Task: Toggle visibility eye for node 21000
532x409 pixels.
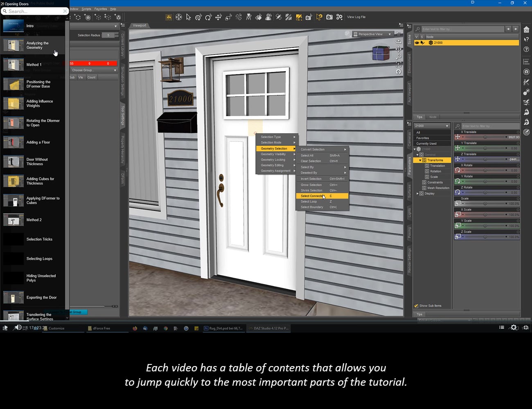Action: (x=417, y=43)
